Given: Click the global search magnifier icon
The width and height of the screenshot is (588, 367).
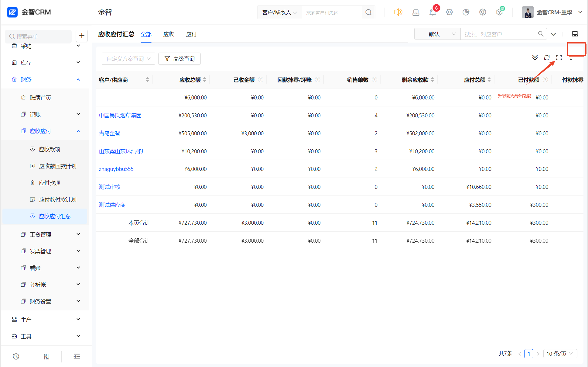Looking at the screenshot, I should (x=368, y=12).
